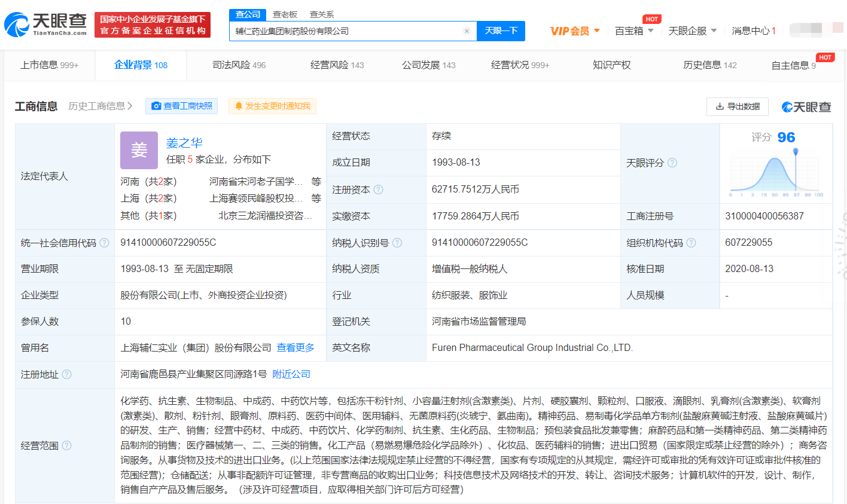The height and width of the screenshot is (504, 847).
Task: Open the 经营风险 tab
Action: pyautogui.click(x=337, y=65)
